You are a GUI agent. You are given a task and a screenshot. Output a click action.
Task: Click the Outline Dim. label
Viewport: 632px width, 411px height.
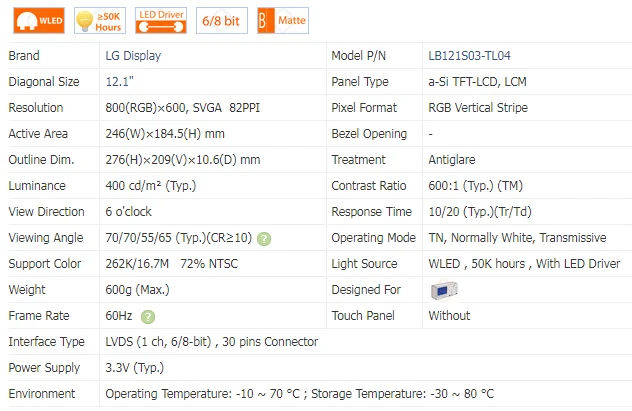click(42, 160)
